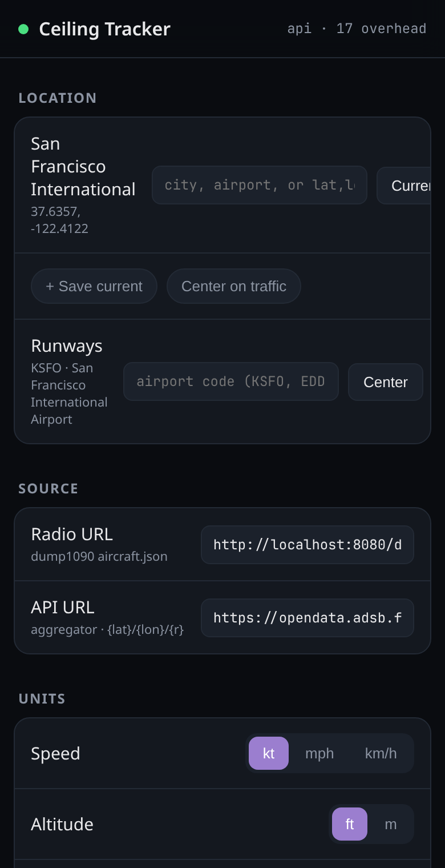
Task: Click the API URL field showing https://opendata.adsb
Action: click(x=308, y=618)
